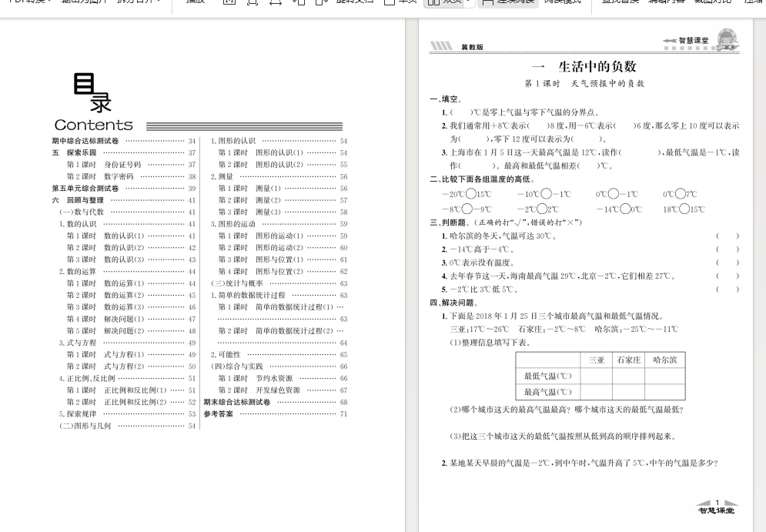766x532 pixels.
Task: Click the '3.式与方程' contents entry
Action: 128,343
